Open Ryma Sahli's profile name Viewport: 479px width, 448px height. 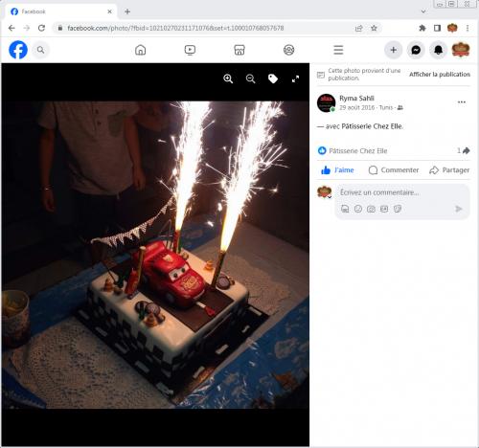click(356, 99)
